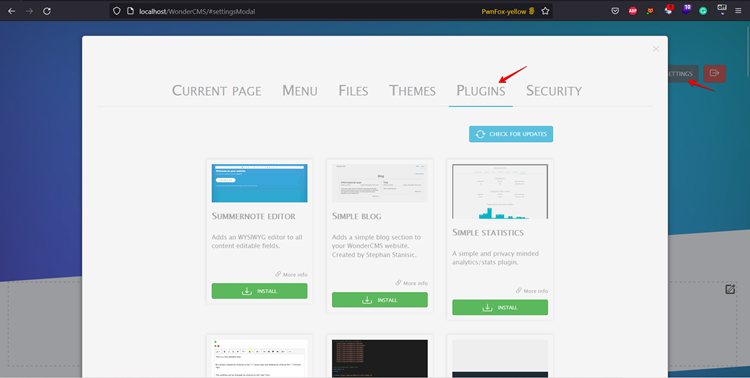
Task: Click the page edit pencil icon
Action: click(x=730, y=289)
